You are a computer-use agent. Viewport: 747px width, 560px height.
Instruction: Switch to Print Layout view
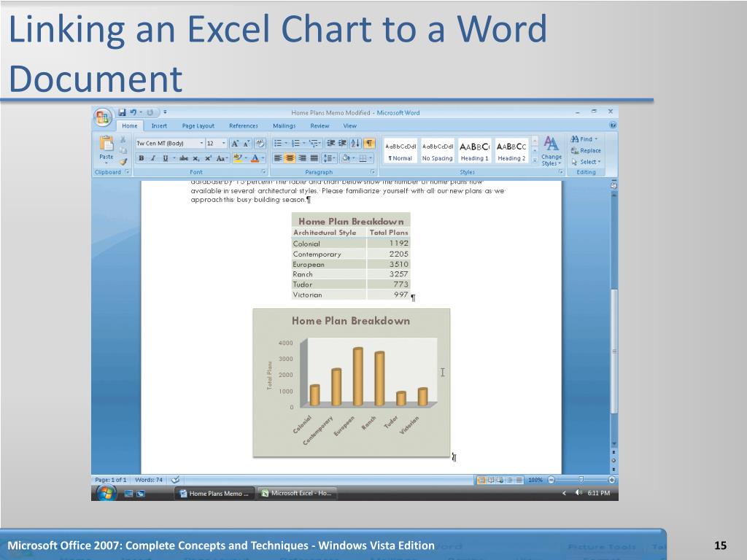coord(481,480)
